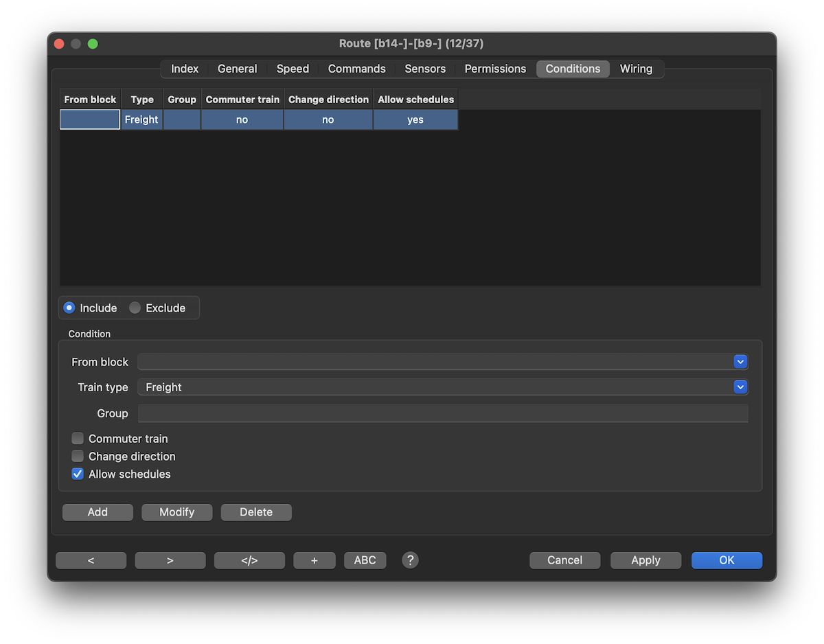The height and width of the screenshot is (644, 824).
Task: Select the Freight row in conditions table
Action: 142,119
